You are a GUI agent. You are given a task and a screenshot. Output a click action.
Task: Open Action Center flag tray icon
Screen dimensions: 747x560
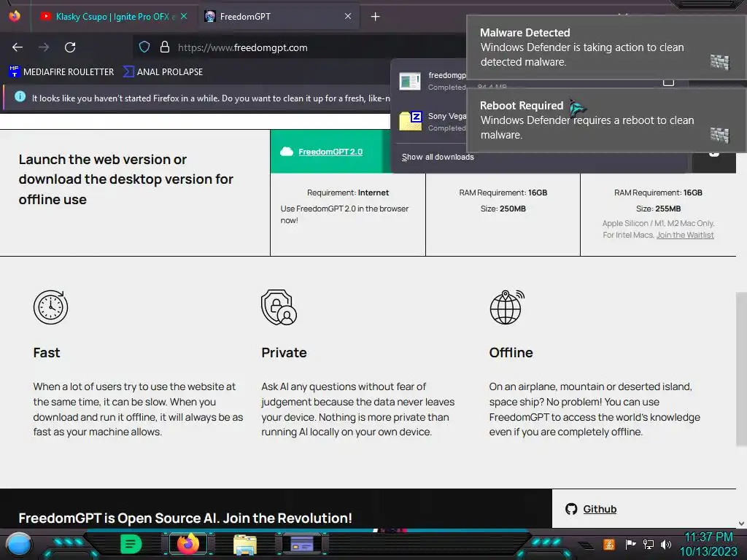[630, 544]
